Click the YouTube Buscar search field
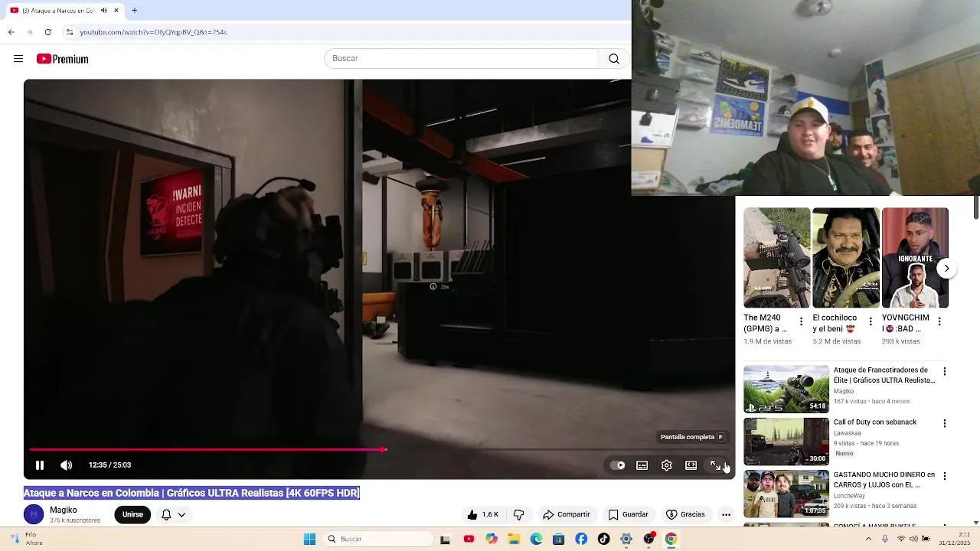This screenshot has width=980, height=551. click(x=461, y=59)
